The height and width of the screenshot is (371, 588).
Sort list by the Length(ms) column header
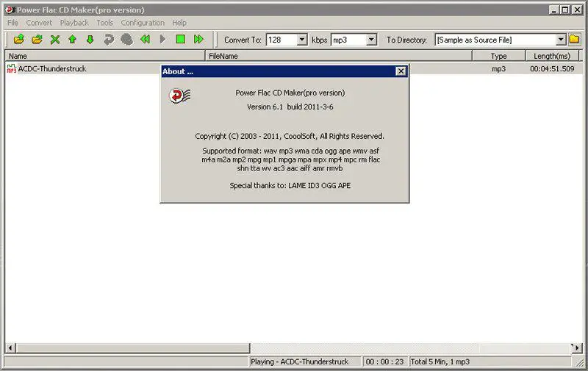(x=552, y=56)
